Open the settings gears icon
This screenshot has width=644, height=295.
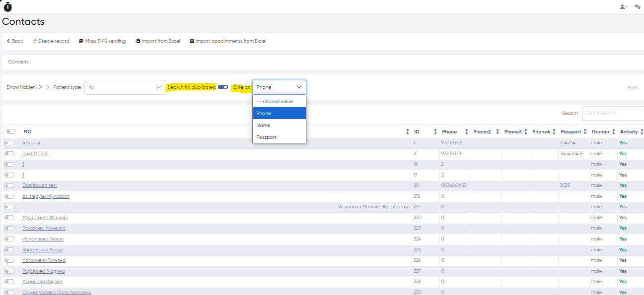(638, 7)
